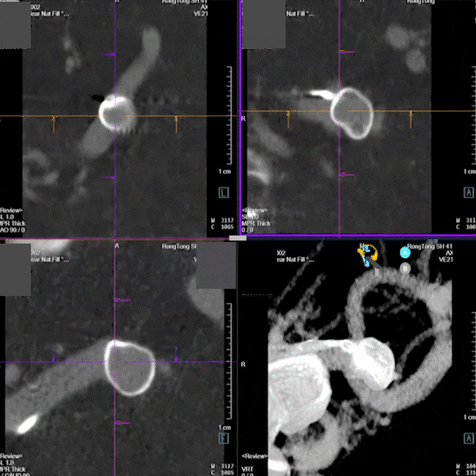Click the vertical ruler scale in the bottom-left view

click(229, 361)
